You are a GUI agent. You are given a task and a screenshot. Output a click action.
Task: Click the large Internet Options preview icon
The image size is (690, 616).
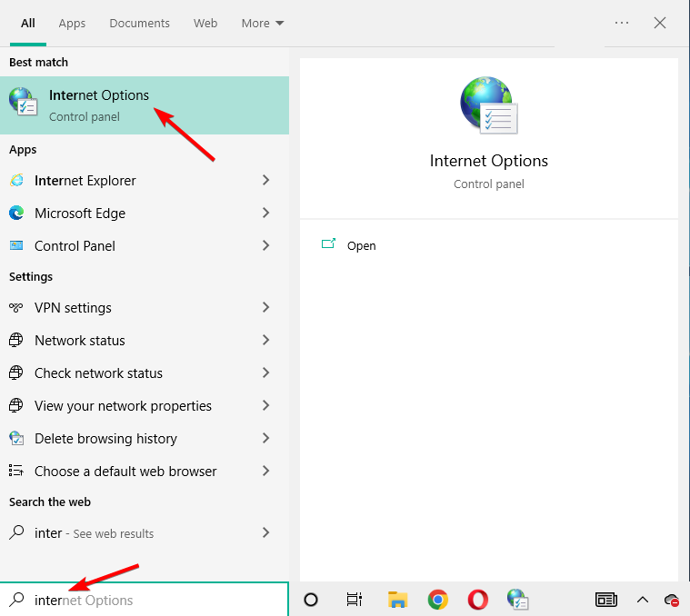(489, 105)
